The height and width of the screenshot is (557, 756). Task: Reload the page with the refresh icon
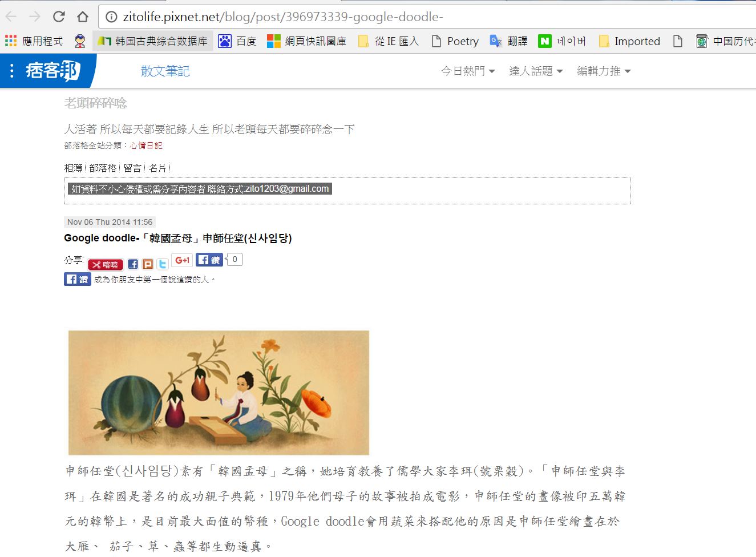pos(59,17)
